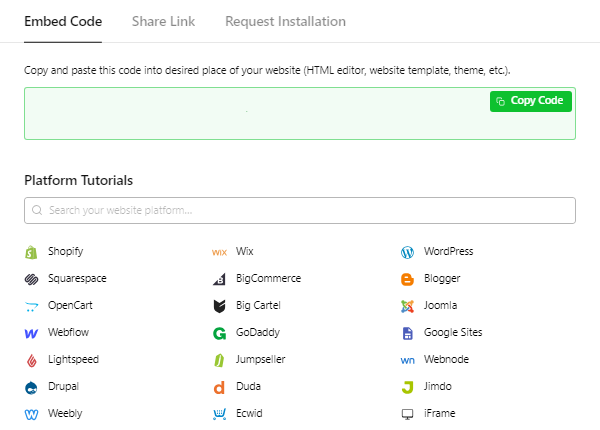Open the BigCommerce tutorial link
This screenshot has width=600, height=430.
[268, 279]
